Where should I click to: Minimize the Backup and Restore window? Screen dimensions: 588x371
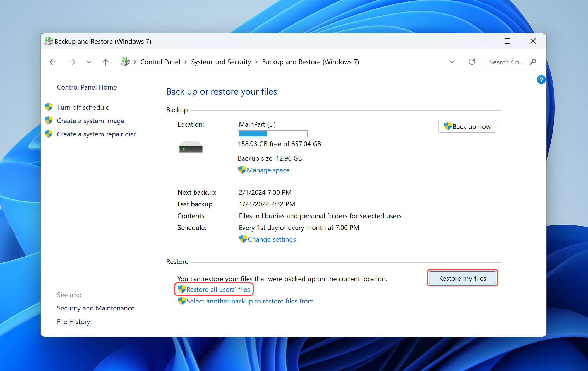click(x=482, y=41)
